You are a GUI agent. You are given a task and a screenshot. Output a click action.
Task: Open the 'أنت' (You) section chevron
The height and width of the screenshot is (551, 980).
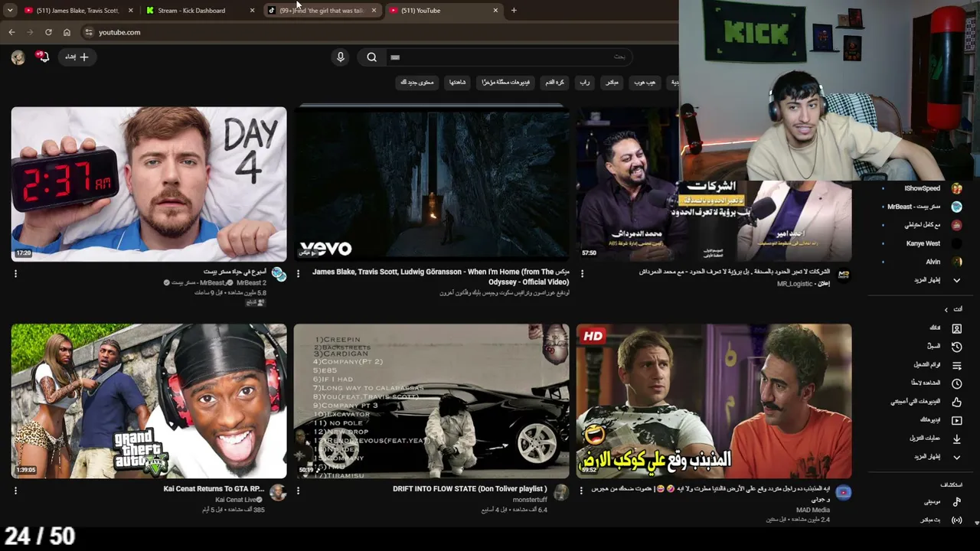946,309
